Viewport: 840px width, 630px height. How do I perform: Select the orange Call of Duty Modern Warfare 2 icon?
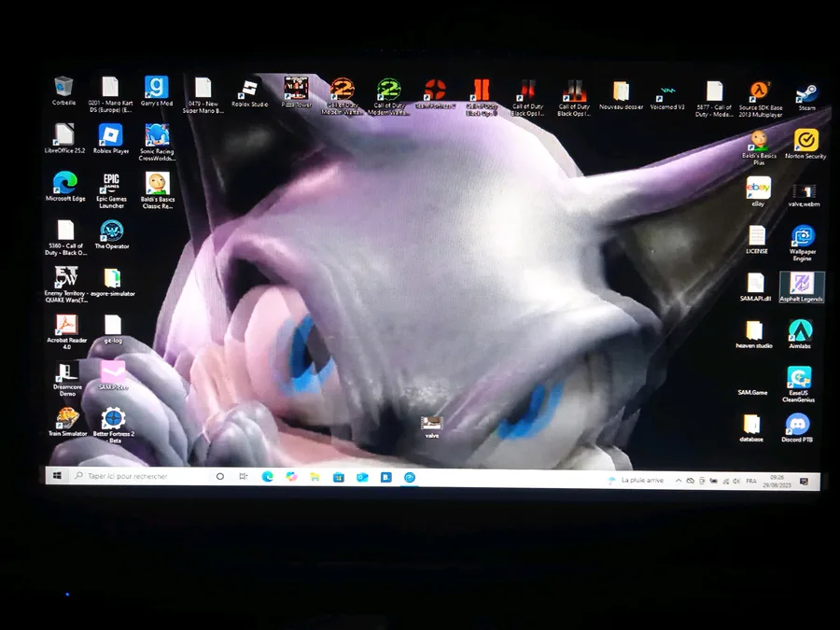pyautogui.click(x=343, y=96)
